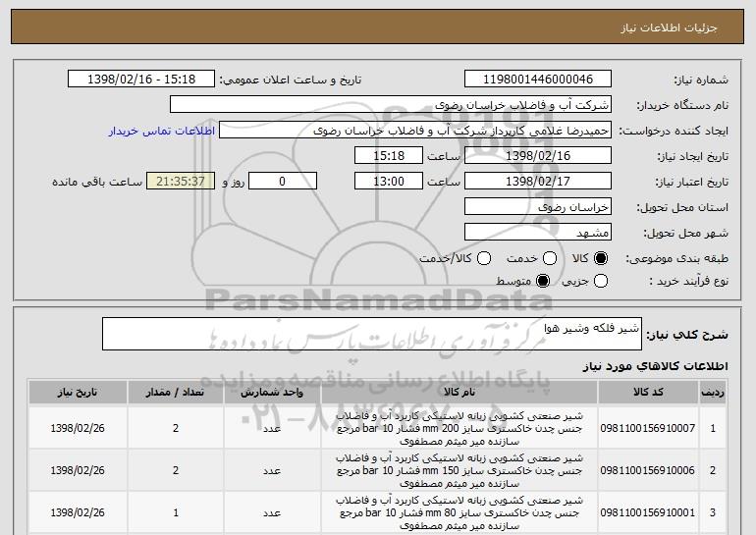Click the request creator field حمیدرضا غلامی
756x535 pixels.
point(415,131)
